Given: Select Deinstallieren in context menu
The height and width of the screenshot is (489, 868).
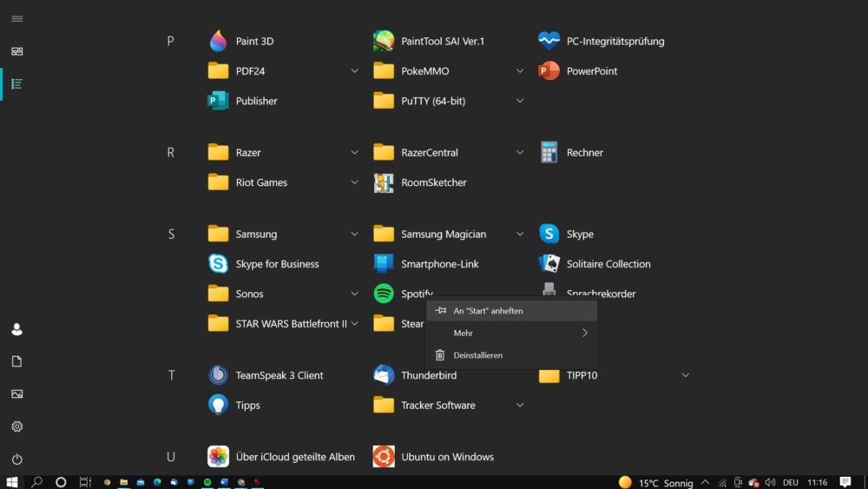Looking at the screenshot, I should (x=511, y=355).
